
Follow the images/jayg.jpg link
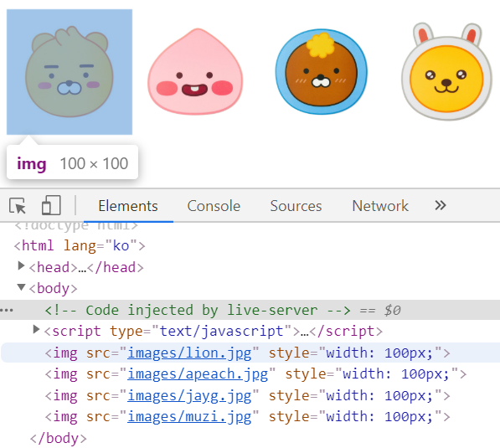coord(189,396)
